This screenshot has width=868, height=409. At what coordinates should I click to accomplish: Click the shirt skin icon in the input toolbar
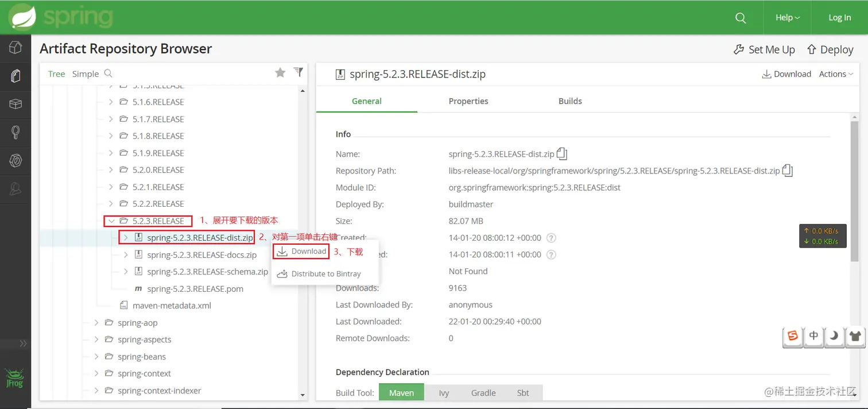[855, 337]
